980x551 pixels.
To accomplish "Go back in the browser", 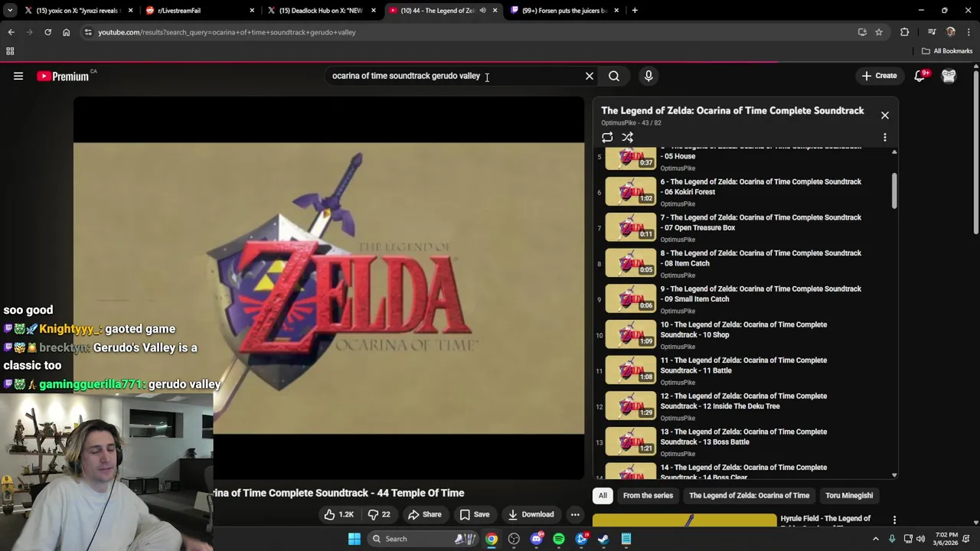I will pos(11,32).
